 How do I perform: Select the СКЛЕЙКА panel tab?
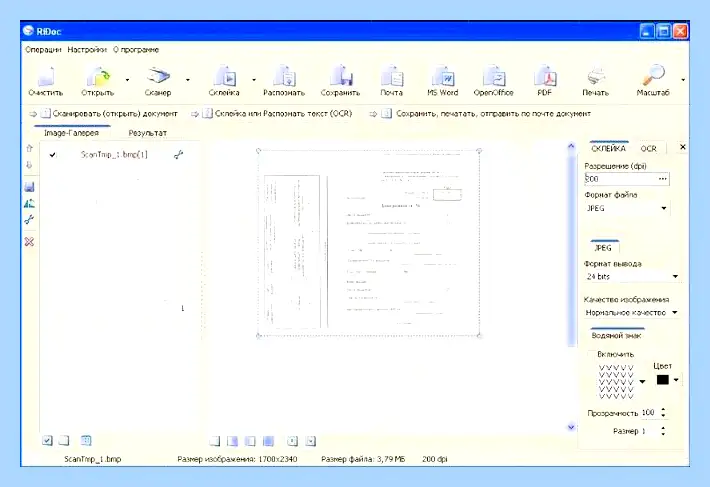tap(609, 148)
